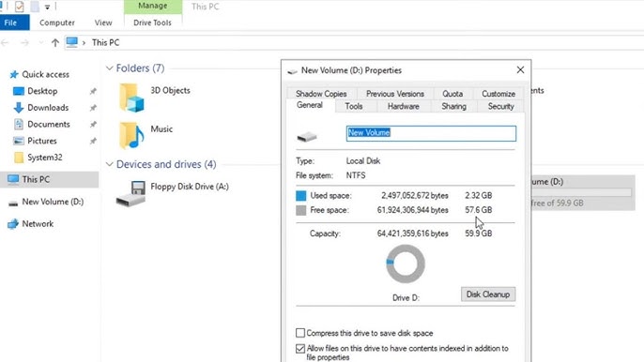Click the Pictures icon in sidebar
The width and height of the screenshot is (644, 362).
[19, 141]
